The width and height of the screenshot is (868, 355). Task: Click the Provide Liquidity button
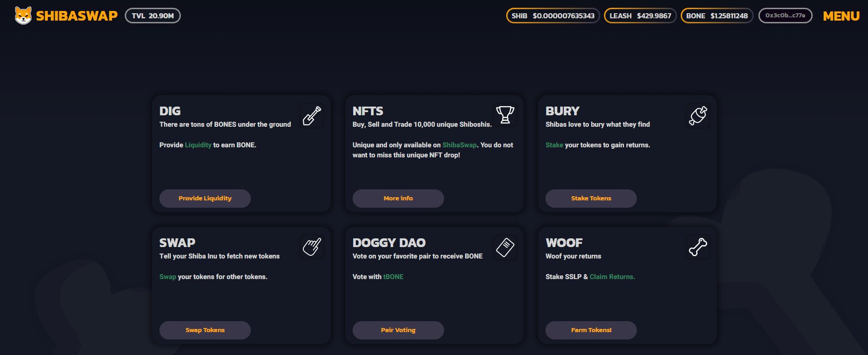point(205,199)
